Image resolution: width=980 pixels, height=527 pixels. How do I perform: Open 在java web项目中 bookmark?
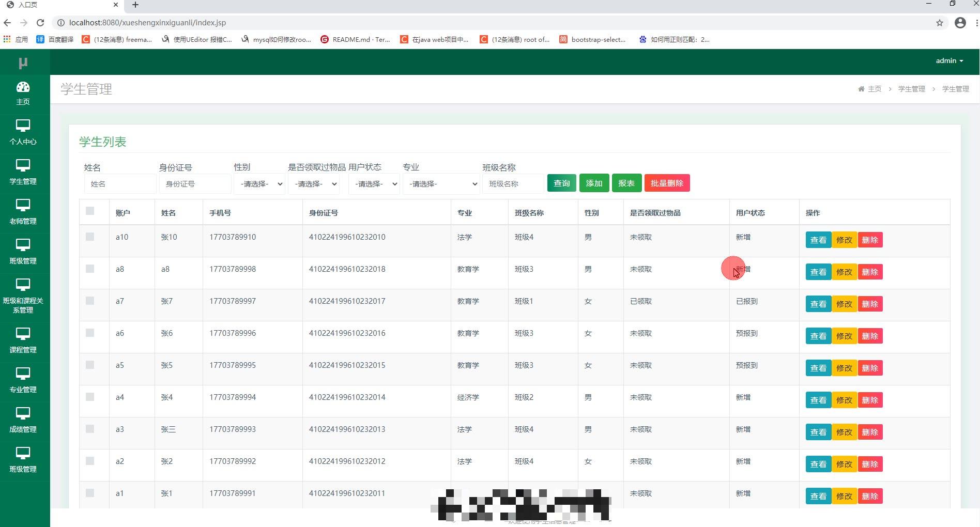[434, 39]
